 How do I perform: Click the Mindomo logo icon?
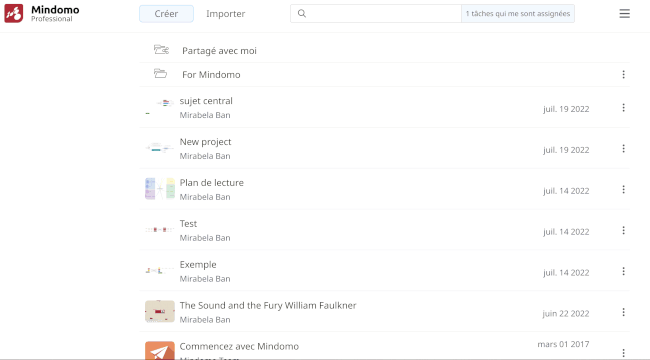(14, 13)
